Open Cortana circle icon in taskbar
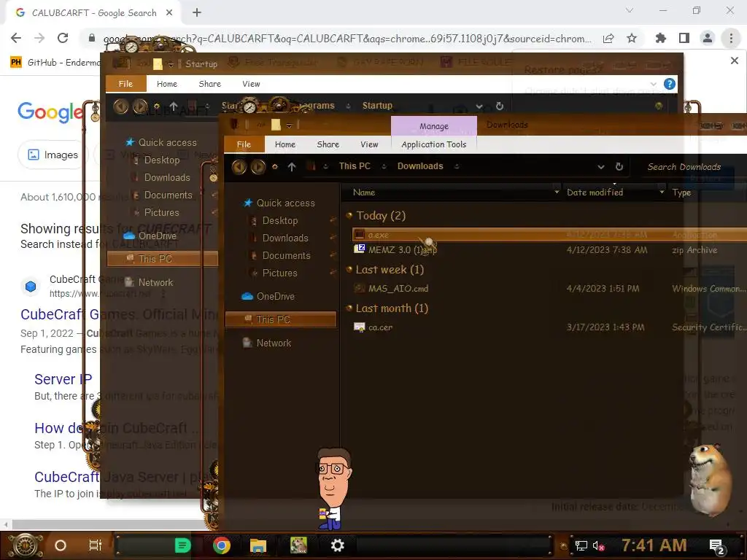 pyautogui.click(x=61, y=545)
